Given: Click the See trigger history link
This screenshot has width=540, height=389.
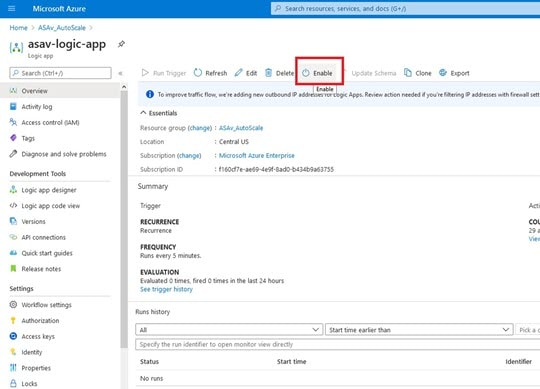Looking at the screenshot, I should coord(166,290).
